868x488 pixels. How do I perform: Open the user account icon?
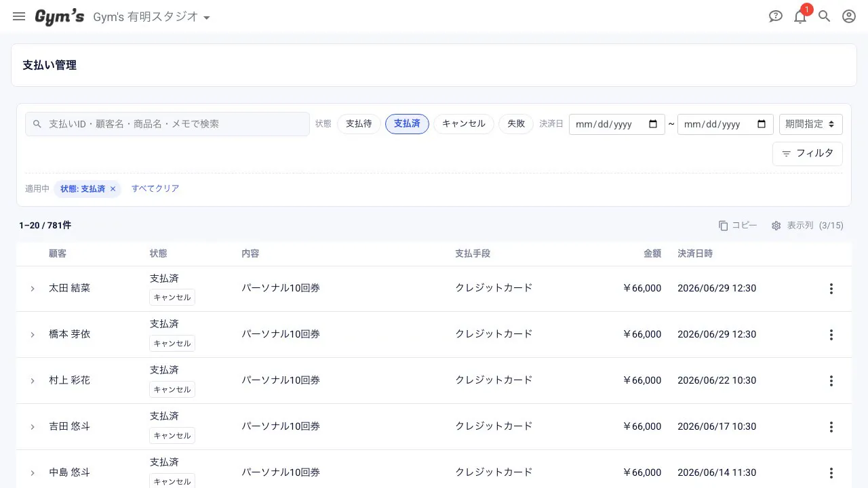(849, 16)
